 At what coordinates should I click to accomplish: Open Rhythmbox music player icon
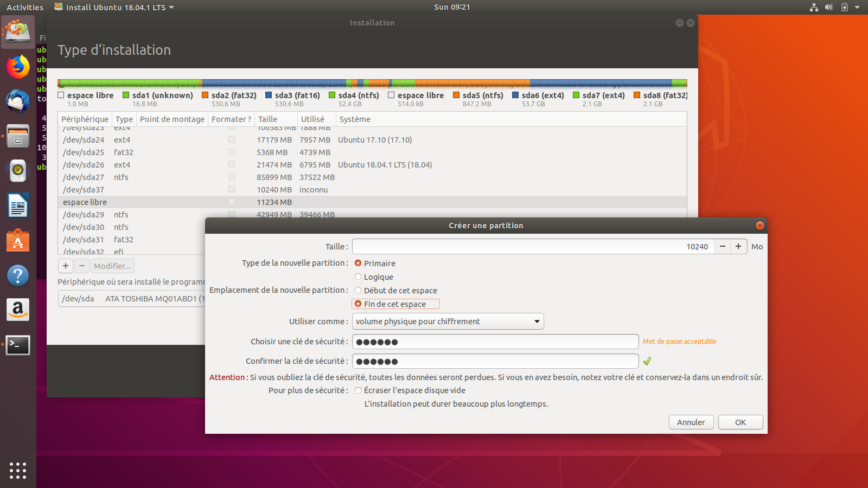point(18,171)
